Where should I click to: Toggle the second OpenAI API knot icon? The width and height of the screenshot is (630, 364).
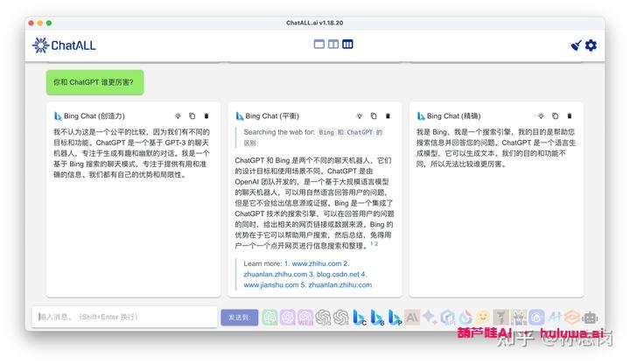341,318
